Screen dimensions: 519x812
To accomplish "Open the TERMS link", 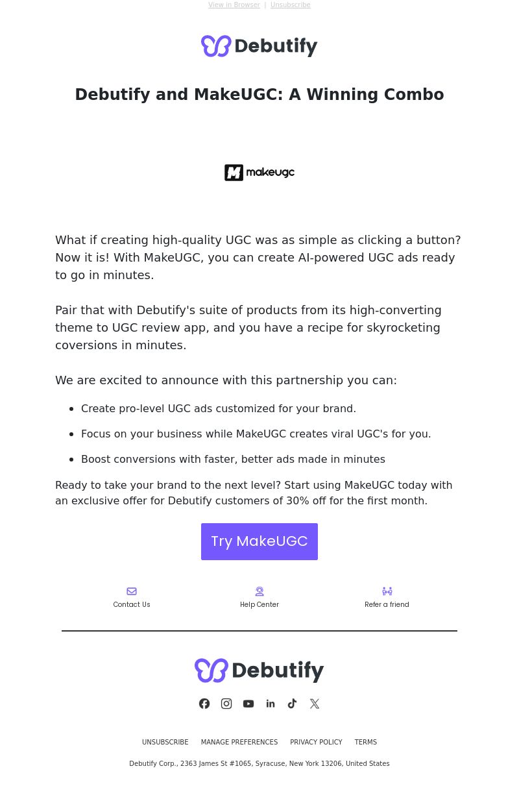I will pos(366,743).
